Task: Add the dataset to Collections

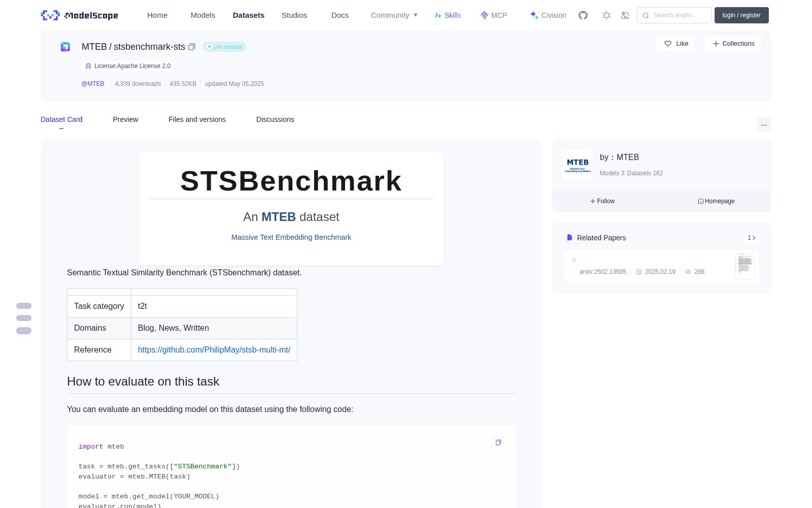Action: pyautogui.click(x=733, y=44)
